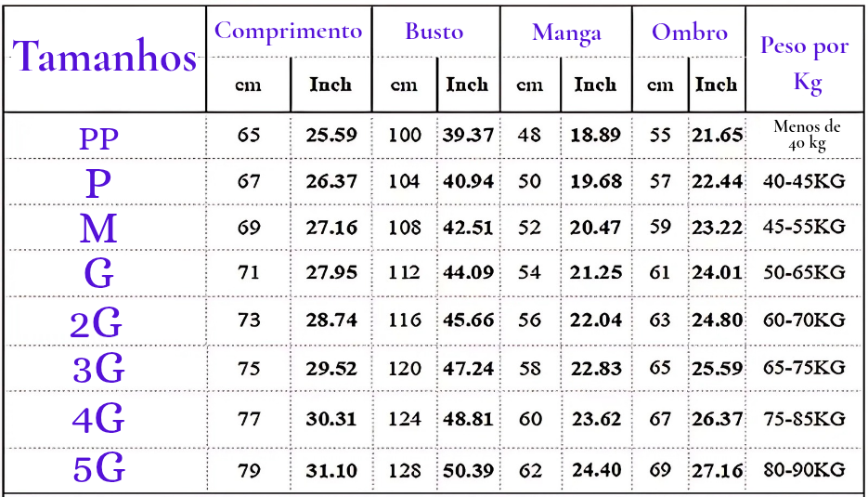This screenshot has width=868, height=497.
Task: Select the Comprimento column header
Action: 289,31
